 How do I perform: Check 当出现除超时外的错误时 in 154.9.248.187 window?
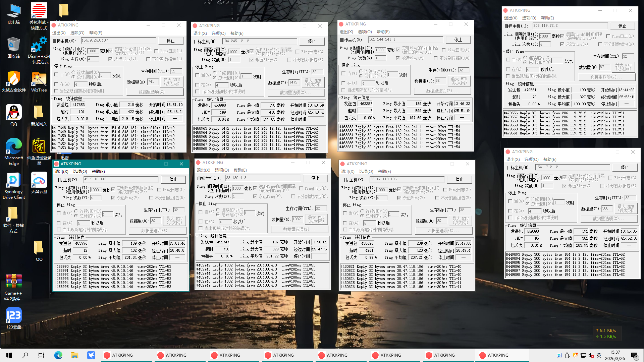click(56, 91)
